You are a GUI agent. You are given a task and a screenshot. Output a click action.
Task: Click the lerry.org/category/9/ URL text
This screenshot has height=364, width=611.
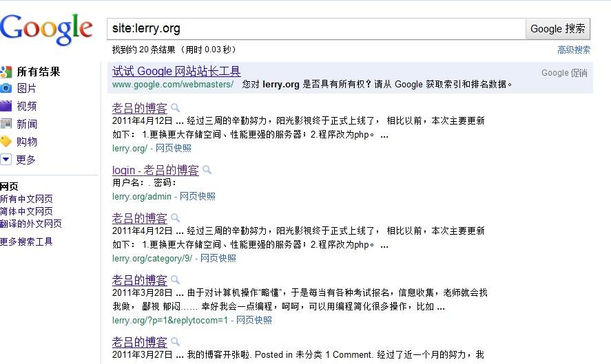point(152,259)
